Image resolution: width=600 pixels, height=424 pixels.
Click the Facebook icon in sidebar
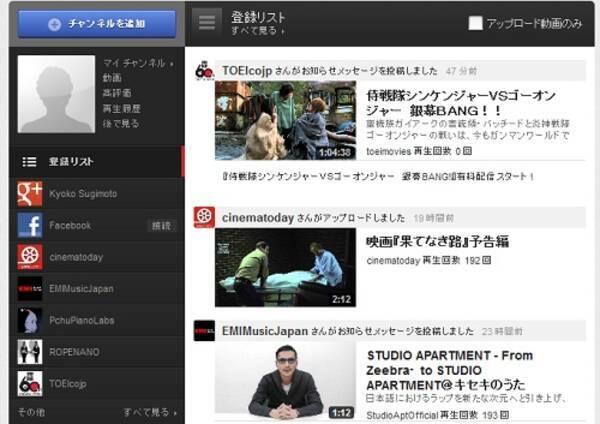pyautogui.click(x=29, y=225)
